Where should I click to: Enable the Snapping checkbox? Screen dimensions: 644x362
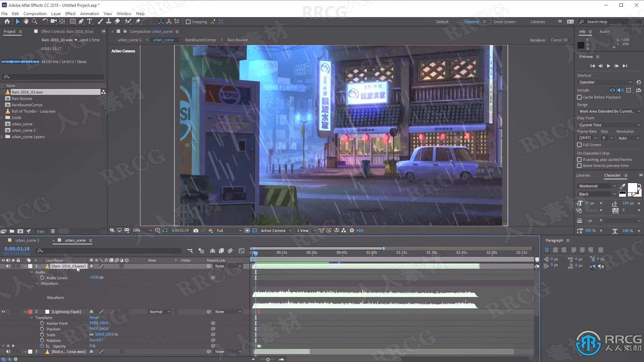coord(188,22)
